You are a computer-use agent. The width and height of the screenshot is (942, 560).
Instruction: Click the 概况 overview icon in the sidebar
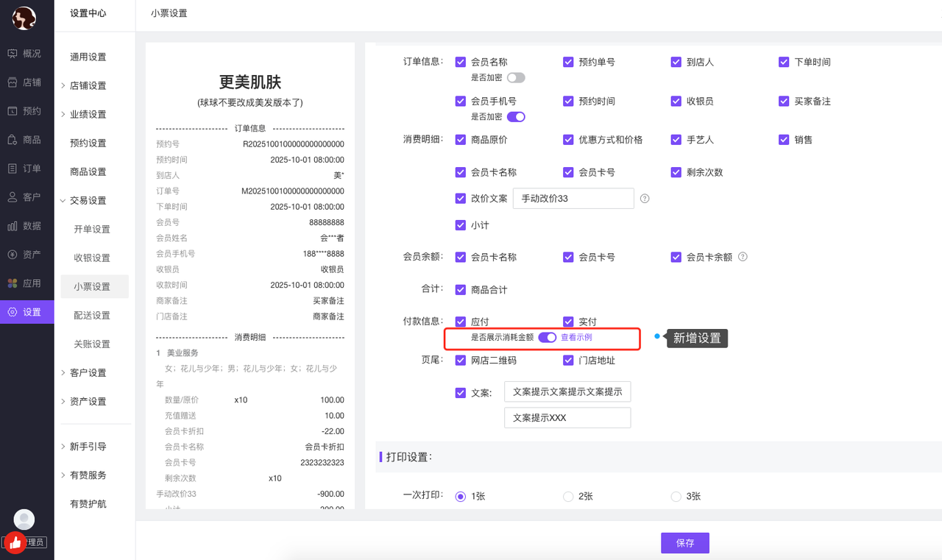pos(13,54)
